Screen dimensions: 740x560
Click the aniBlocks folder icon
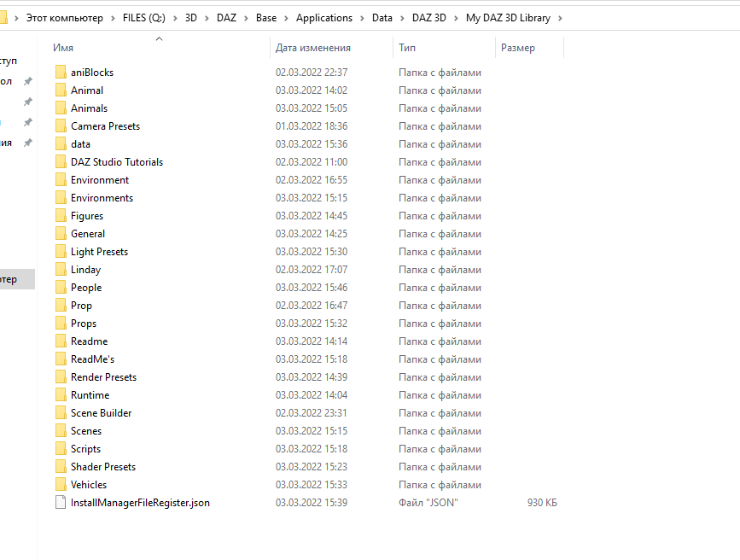point(61,73)
